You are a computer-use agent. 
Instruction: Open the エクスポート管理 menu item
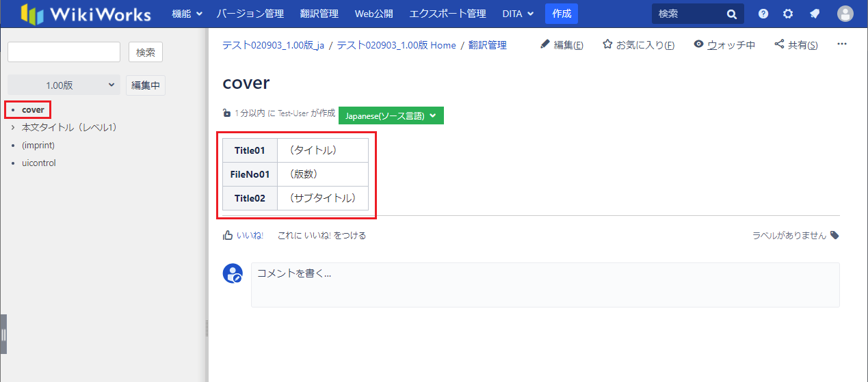pos(447,14)
